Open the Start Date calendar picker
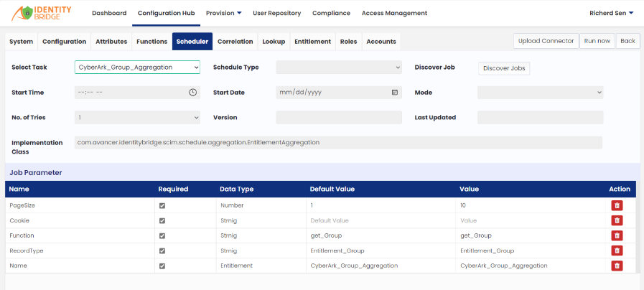 click(x=395, y=93)
